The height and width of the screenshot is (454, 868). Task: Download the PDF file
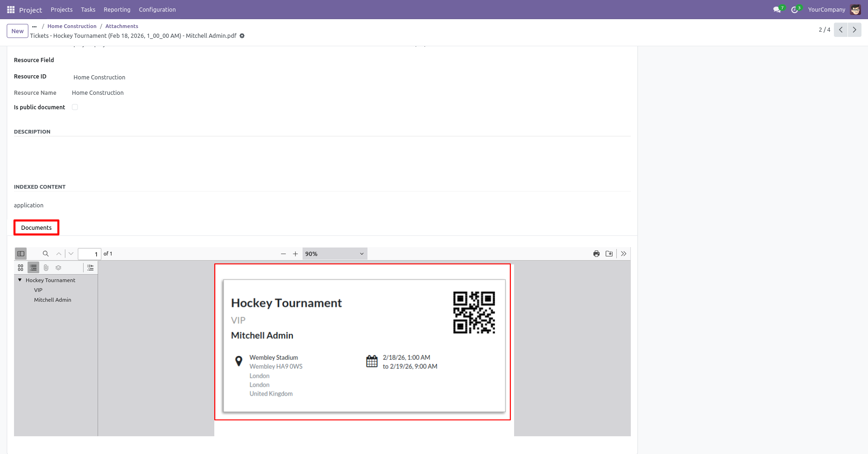pos(609,254)
